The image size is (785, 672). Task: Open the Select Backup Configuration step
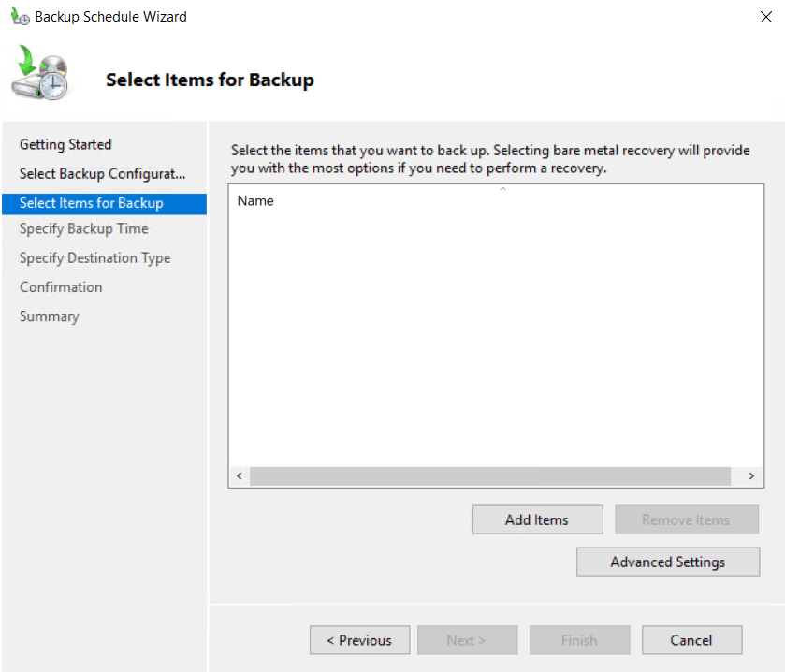[x=102, y=174]
